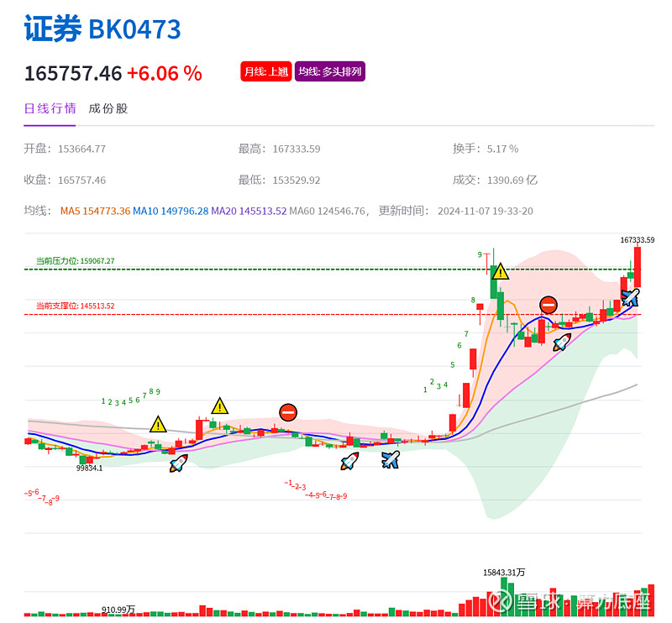This screenshot has width=672, height=623.
Task: Click the rocket icon left of the lower airplane
Action: point(349,461)
